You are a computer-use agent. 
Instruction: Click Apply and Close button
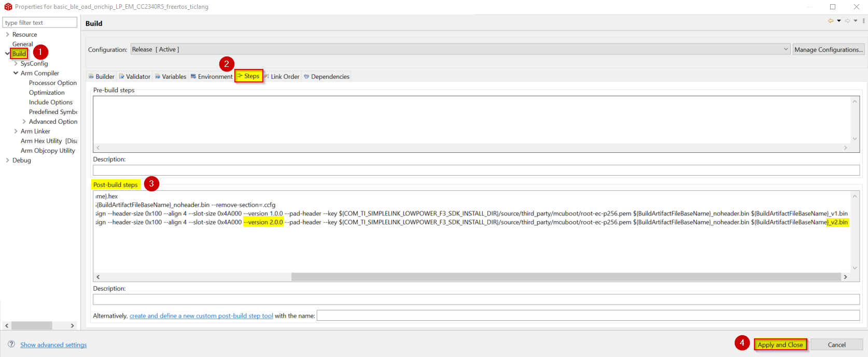(780, 345)
